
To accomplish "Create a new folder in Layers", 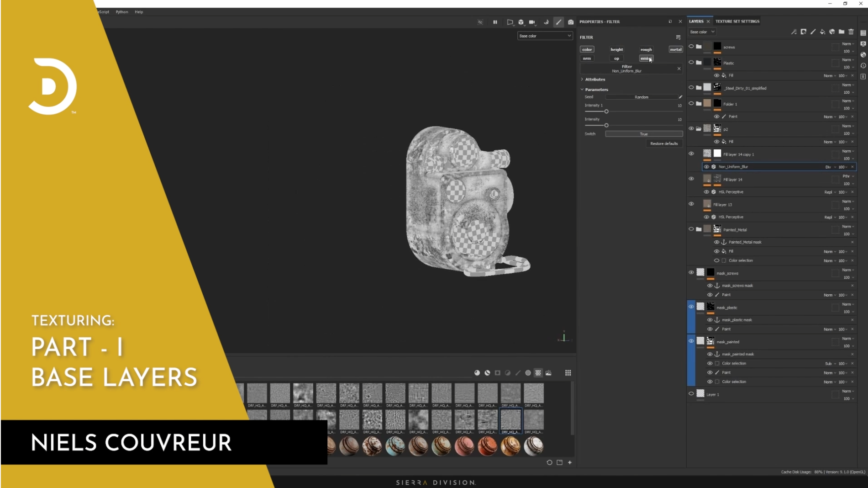I will point(842,32).
